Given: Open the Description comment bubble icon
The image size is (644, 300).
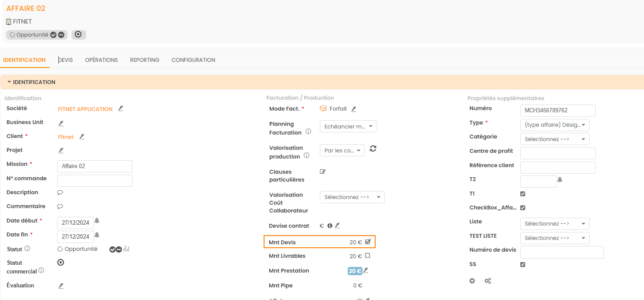Looking at the screenshot, I should [60, 192].
